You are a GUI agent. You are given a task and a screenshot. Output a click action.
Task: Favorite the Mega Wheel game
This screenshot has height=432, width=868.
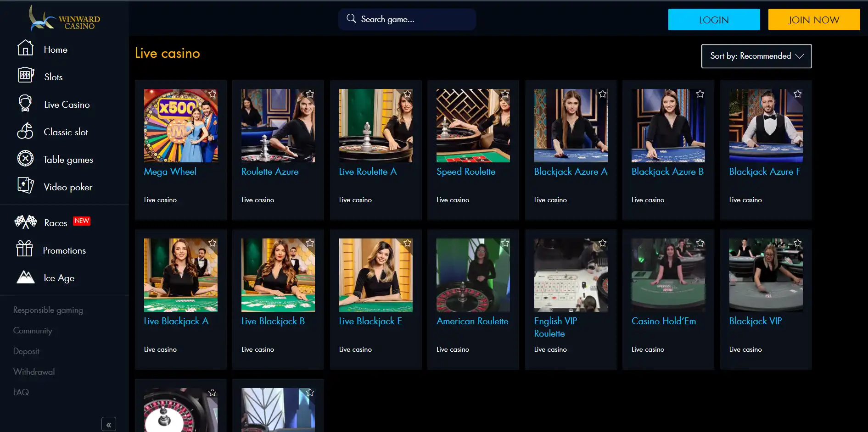click(x=213, y=94)
